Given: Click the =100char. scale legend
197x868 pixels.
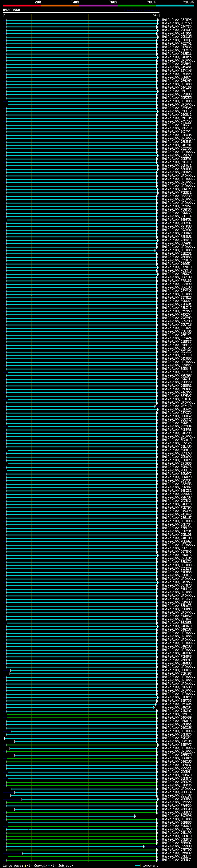Looking at the screenshot, I should pos(146,865).
